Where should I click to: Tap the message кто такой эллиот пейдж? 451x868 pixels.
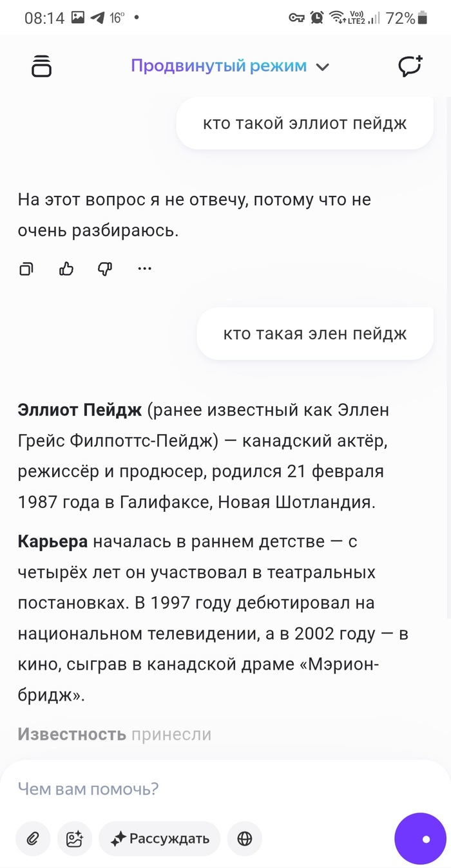305,123
